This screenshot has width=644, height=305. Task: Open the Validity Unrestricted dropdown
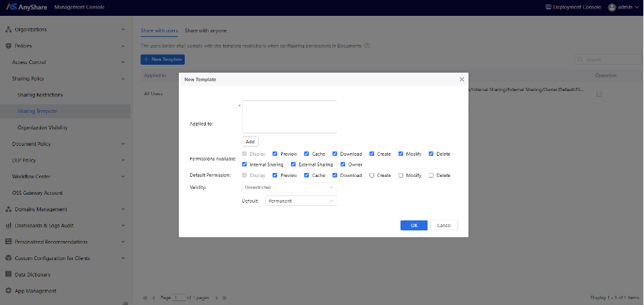(x=290, y=187)
